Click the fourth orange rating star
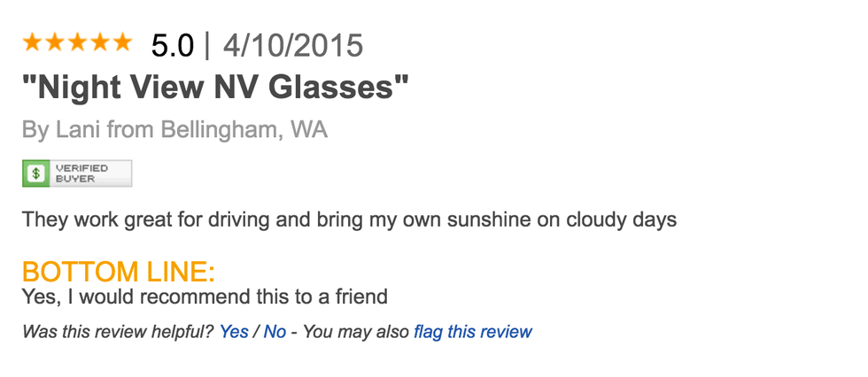This screenshot has width=868, height=377. coord(98,42)
